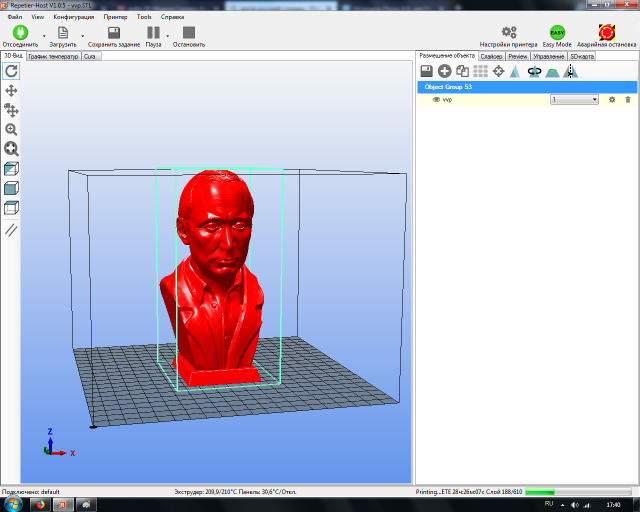Click the rotate object icon

pos(534,71)
